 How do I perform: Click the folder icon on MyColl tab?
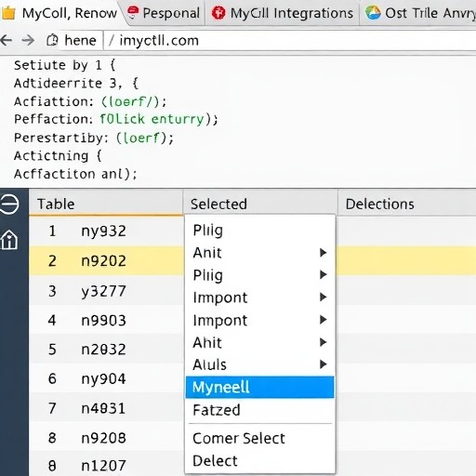click(x=8, y=13)
